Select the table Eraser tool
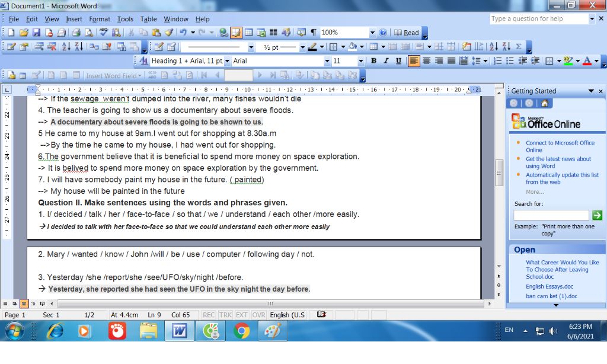 pos(171,47)
